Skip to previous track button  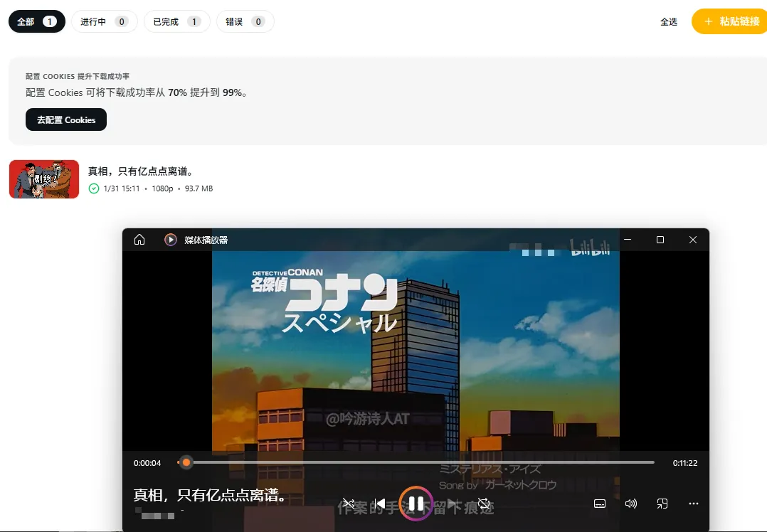[380, 503]
